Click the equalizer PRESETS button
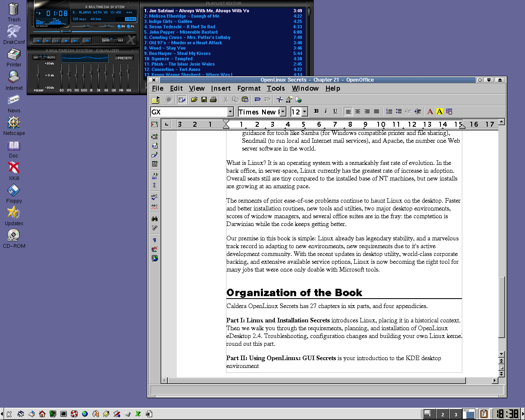The height and width of the screenshot is (420, 525). (125, 58)
